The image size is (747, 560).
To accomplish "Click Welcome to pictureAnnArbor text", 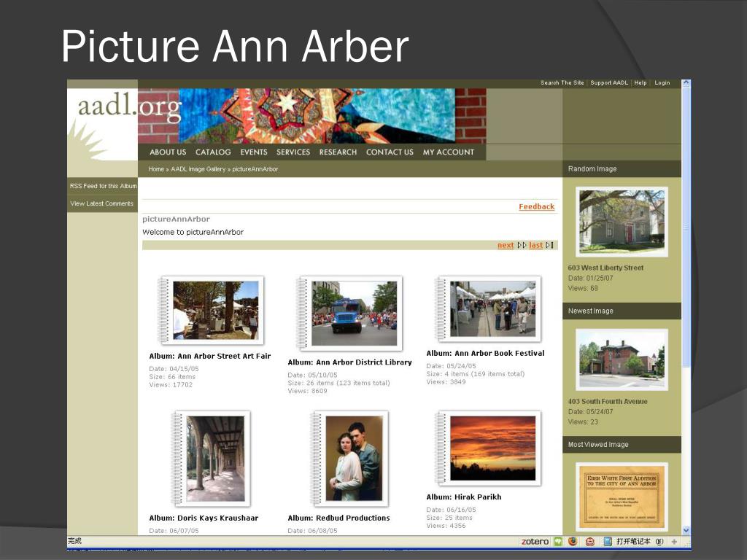I will point(193,233).
